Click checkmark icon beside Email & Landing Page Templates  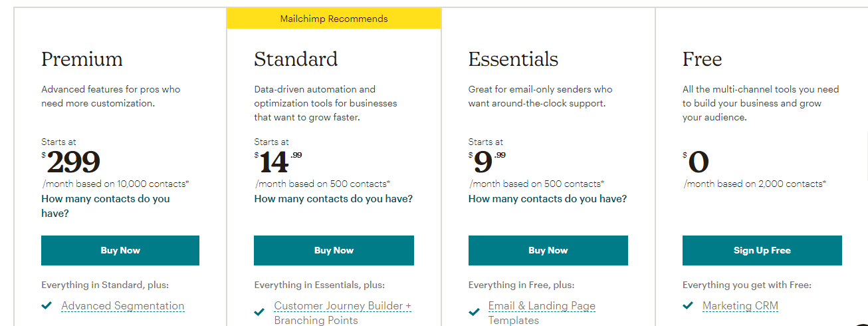coord(474,312)
